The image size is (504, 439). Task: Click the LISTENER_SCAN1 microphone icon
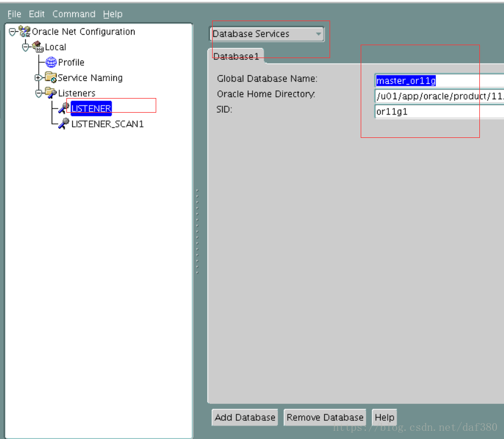[63, 124]
